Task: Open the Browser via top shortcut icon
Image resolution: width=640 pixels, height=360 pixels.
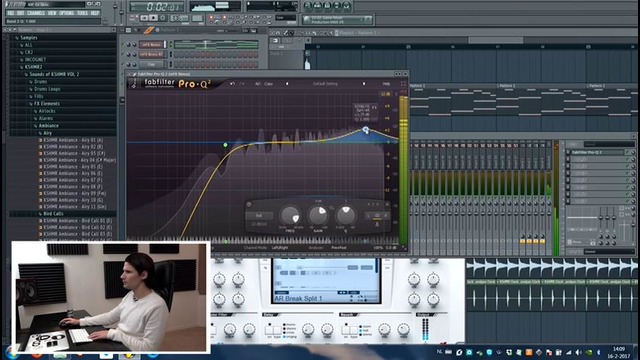Action: coord(337,6)
